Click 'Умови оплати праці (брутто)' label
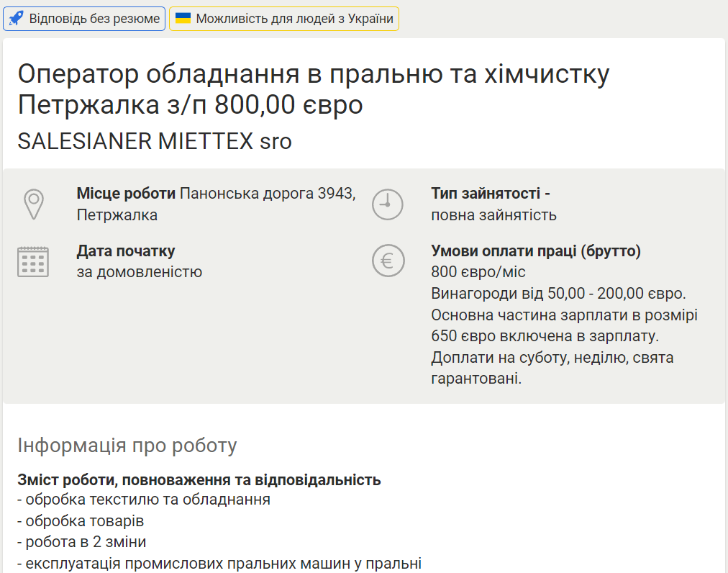This screenshot has width=728, height=573. click(x=536, y=251)
